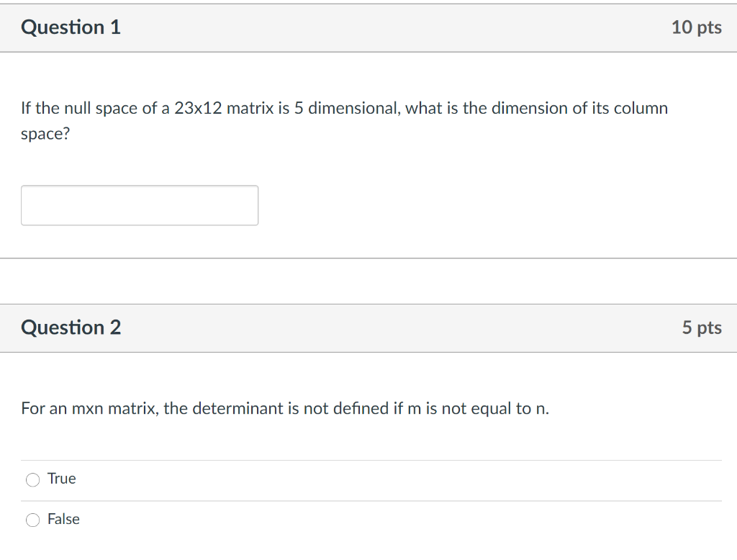Click the 10 pts label
The image size is (737, 560).
697,27
